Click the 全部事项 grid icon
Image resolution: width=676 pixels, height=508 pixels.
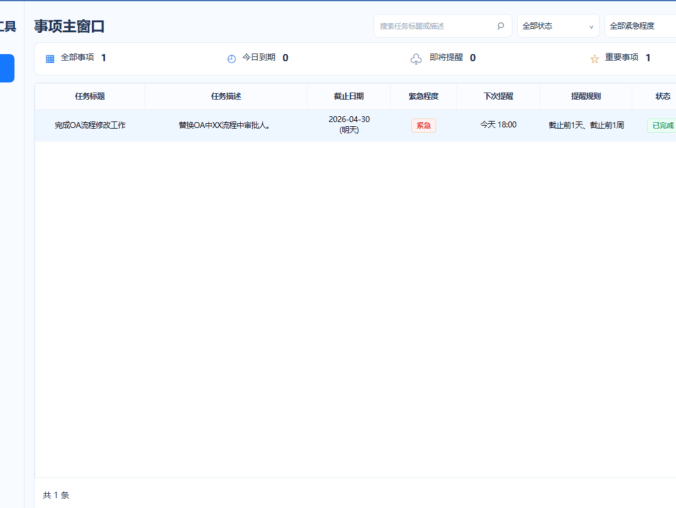pos(50,59)
